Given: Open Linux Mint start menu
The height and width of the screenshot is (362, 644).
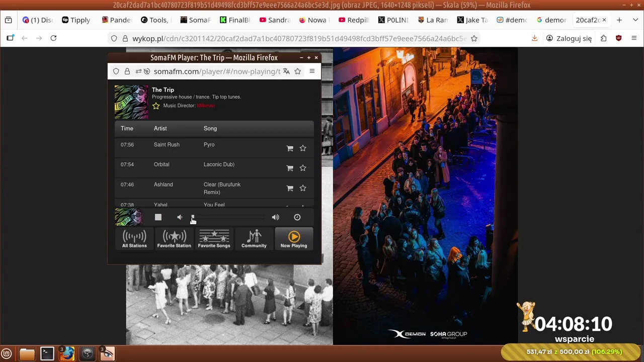Looking at the screenshot, I should [x=7, y=354].
